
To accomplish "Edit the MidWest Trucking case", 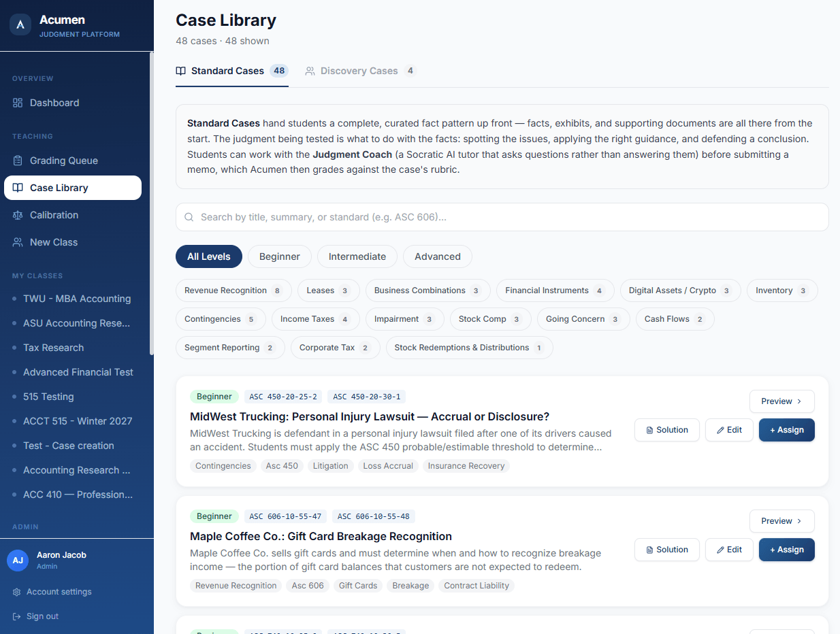I will [729, 430].
